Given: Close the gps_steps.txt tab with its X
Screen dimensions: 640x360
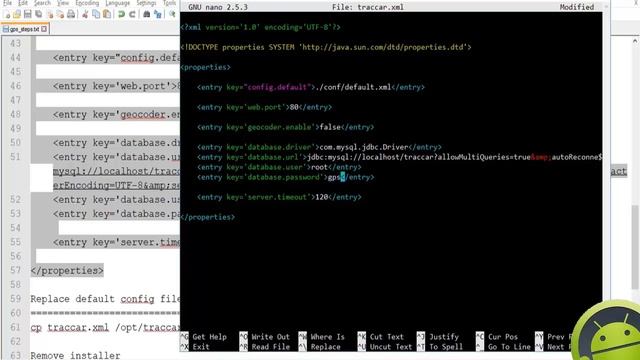Looking at the screenshot, I should point(44,29).
